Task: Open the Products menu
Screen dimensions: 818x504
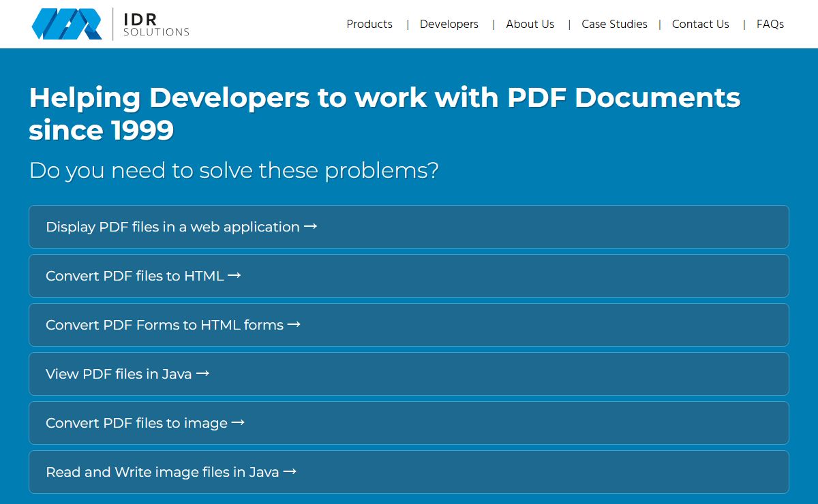Action: pyautogui.click(x=369, y=24)
